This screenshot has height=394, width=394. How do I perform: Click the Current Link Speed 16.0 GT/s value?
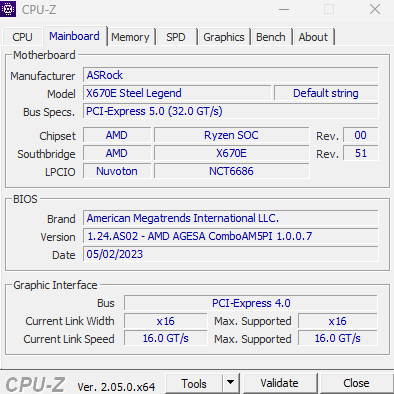(x=166, y=339)
